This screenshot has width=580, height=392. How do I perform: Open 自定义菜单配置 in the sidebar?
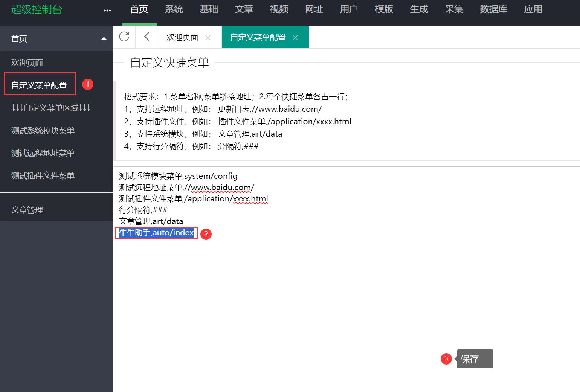click(39, 85)
